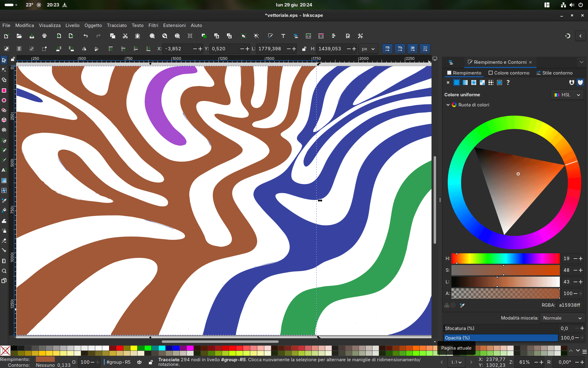Select the Rectangle tool
The image size is (588, 368).
pos(4,90)
